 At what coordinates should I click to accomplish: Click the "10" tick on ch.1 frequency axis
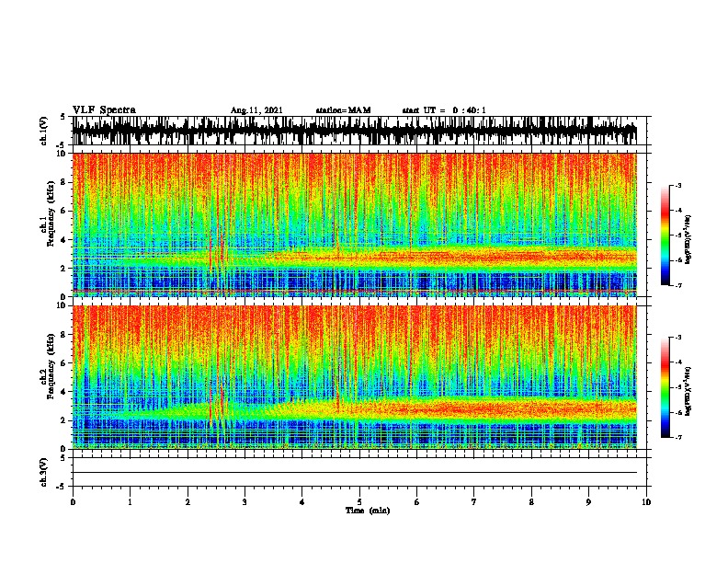coord(63,154)
